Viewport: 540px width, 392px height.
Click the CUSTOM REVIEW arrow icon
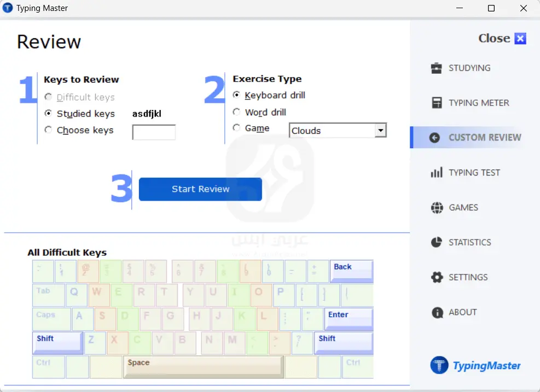coord(437,137)
